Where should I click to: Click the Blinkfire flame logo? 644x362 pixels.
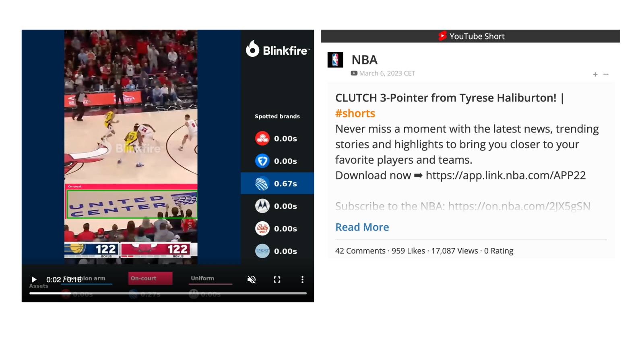tap(252, 49)
